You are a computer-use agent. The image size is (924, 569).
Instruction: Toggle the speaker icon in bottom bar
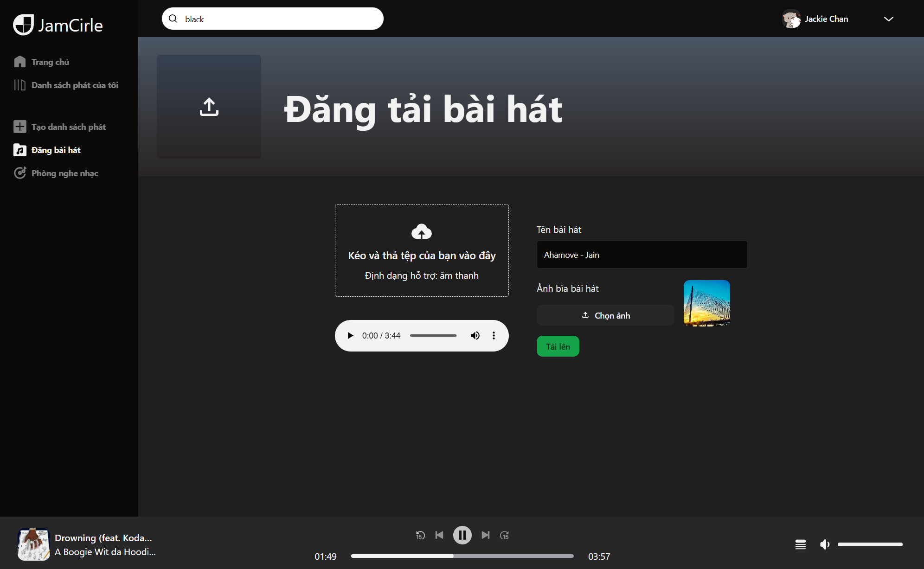pyautogui.click(x=825, y=544)
